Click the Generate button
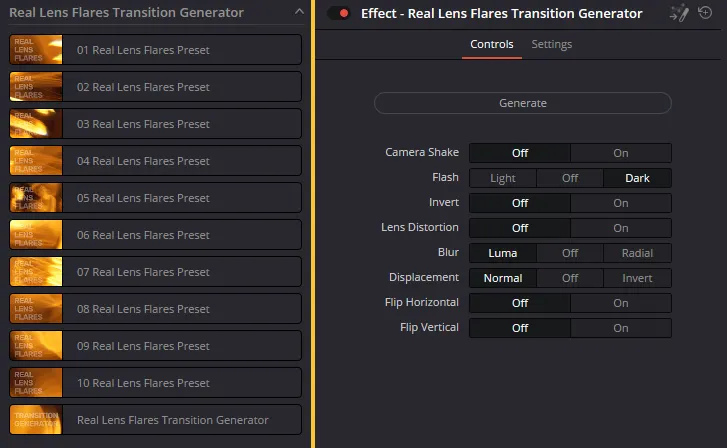This screenshot has width=727, height=448. click(523, 103)
